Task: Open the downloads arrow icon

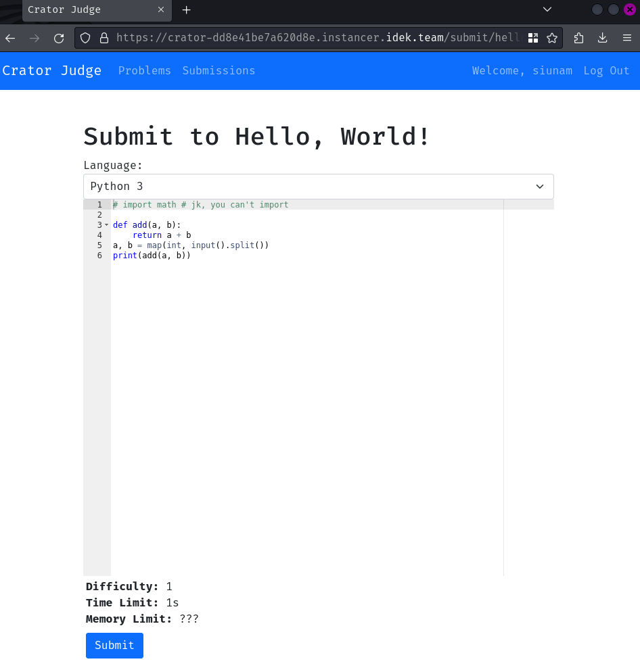Action: (x=602, y=38)
